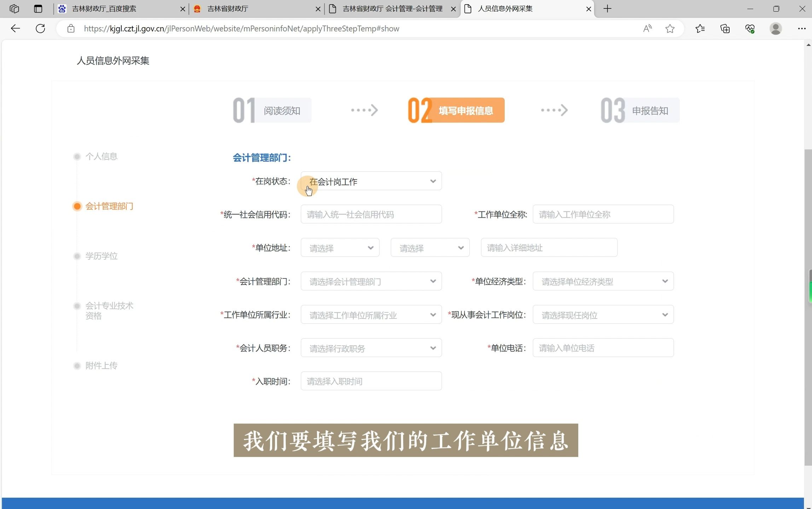This screenshot has height=509, width=812.
Task: Jump to 个人信息 section in sidebar
Action: [x=101, y=157]
